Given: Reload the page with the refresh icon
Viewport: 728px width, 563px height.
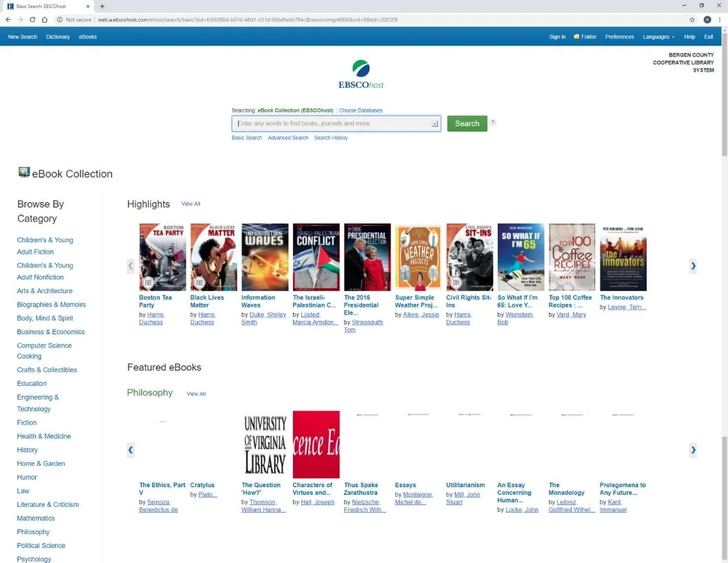Looking at the screenshot, I should (x=32, y=19).
